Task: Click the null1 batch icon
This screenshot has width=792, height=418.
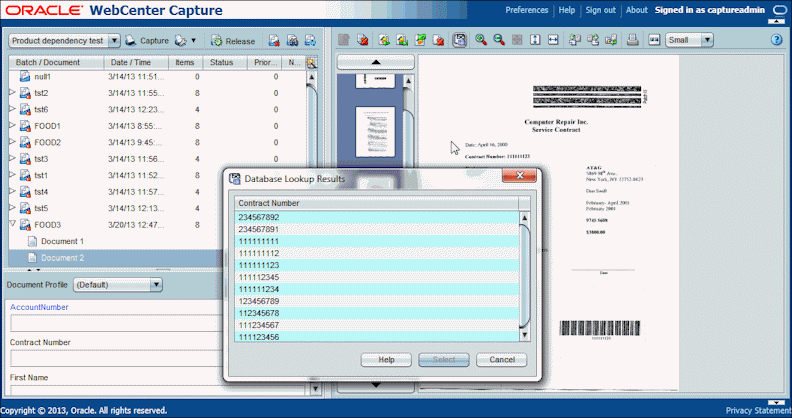Action: point(25,77)
